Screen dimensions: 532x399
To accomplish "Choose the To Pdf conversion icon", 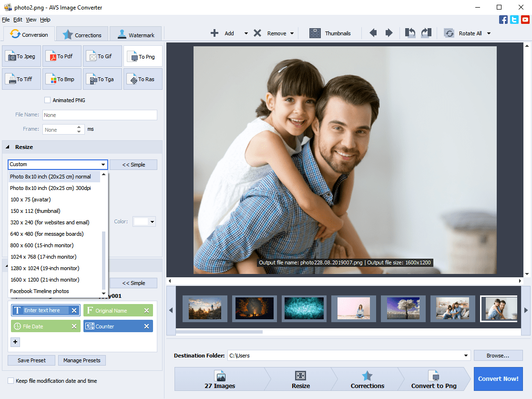I will [x=61, y=56].
